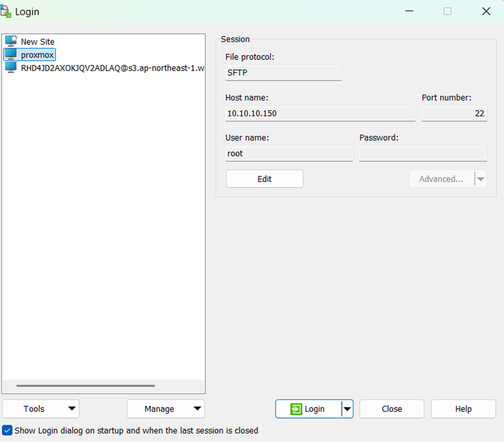Viewport: 504px width, 442px height.
Task: Select the proxmox site entry
Action: pos(37,55)
